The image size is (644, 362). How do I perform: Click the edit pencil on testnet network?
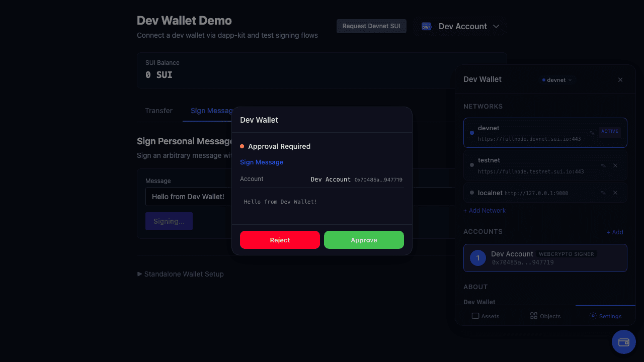pos(603,165)
